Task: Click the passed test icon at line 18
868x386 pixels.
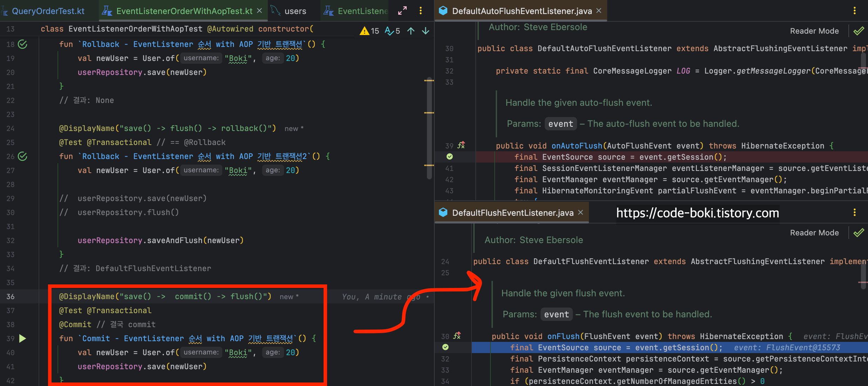Action: click(x=22, y=44)
